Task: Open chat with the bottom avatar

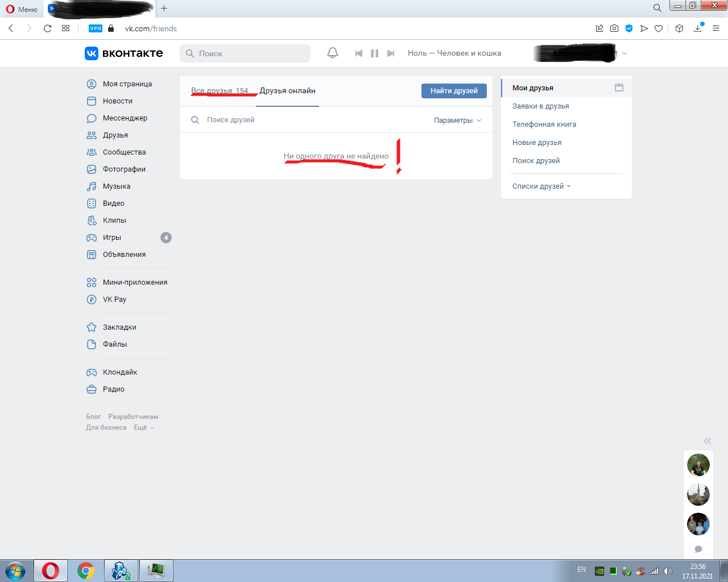Action: pyautogui.click(x=698, y=524)
